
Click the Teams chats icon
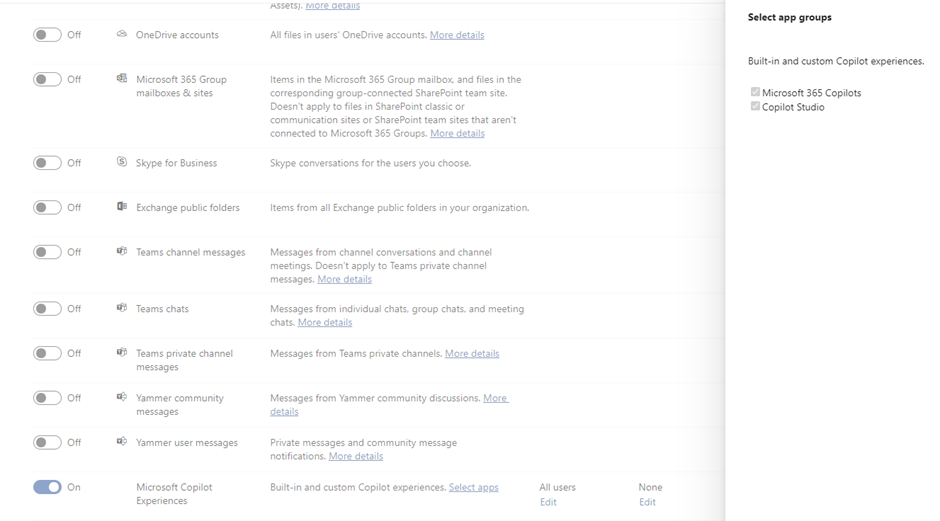122,308
